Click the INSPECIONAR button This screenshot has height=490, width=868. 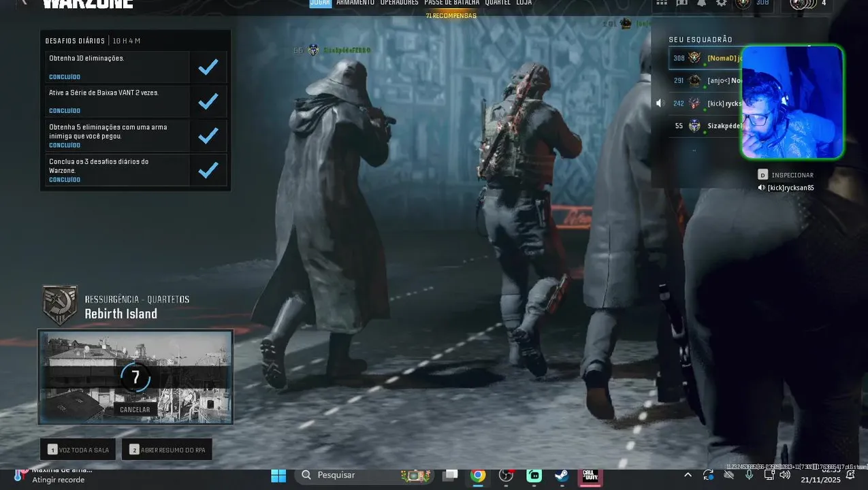click(x=786, y=175)
